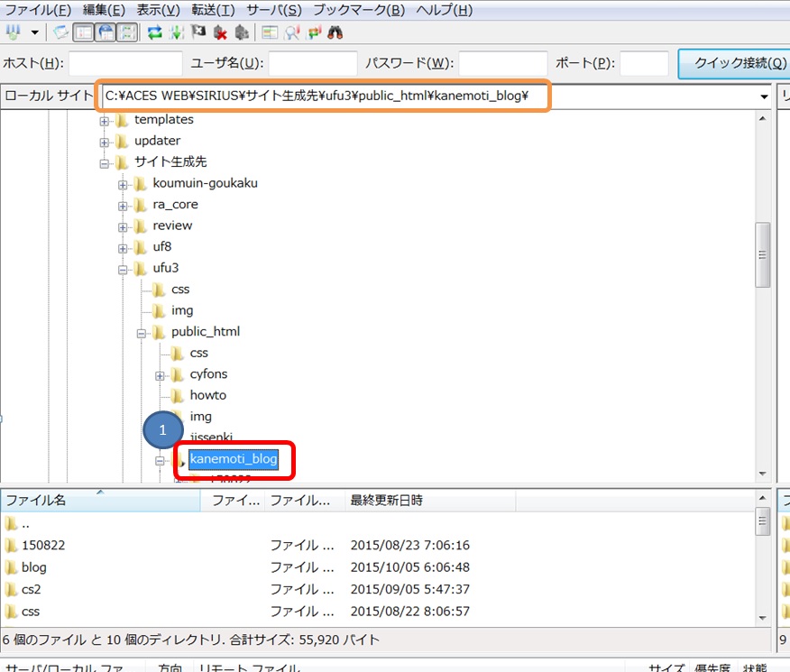Select the kanemoti_blog folder in the tree

235,460
